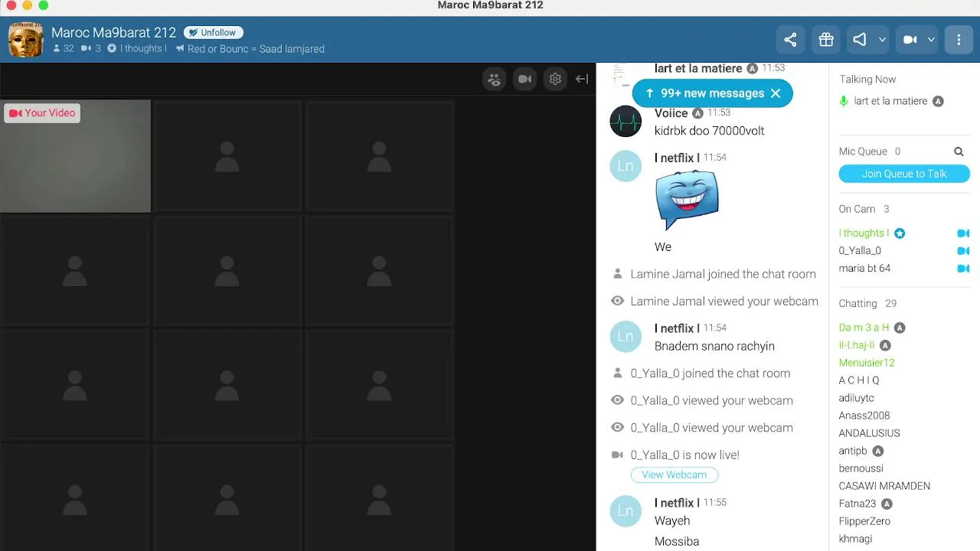Click the speaker volume icon
Screen dimensions: 980x551
click(x=860, y=40)
